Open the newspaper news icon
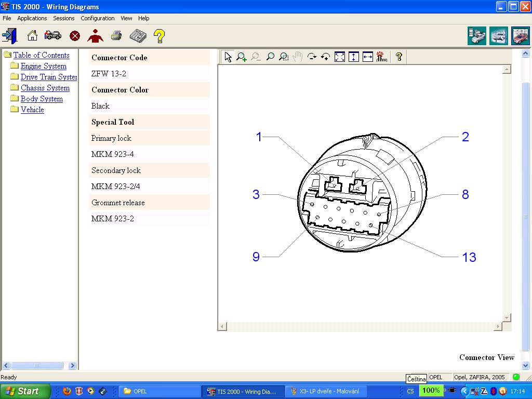The image size is (532, 399). 138,36
